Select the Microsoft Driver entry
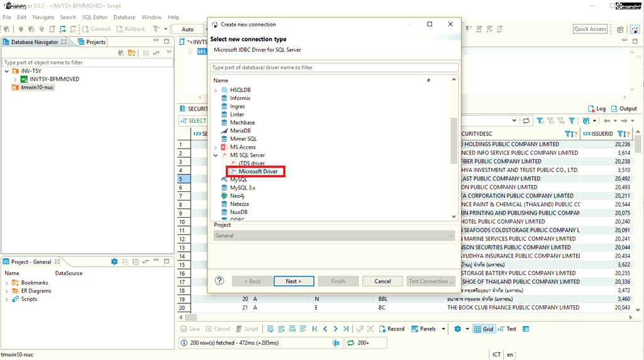The image size is (644, 360). click(257, 171)
